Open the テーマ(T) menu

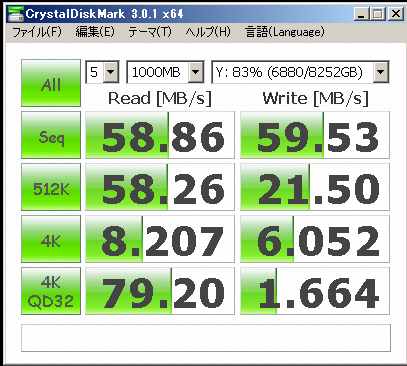[x=150, y=32]
